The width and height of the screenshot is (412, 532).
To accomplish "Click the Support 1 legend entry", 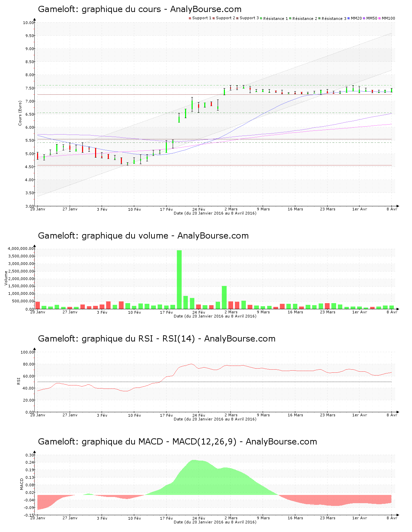I will [200, 18].
